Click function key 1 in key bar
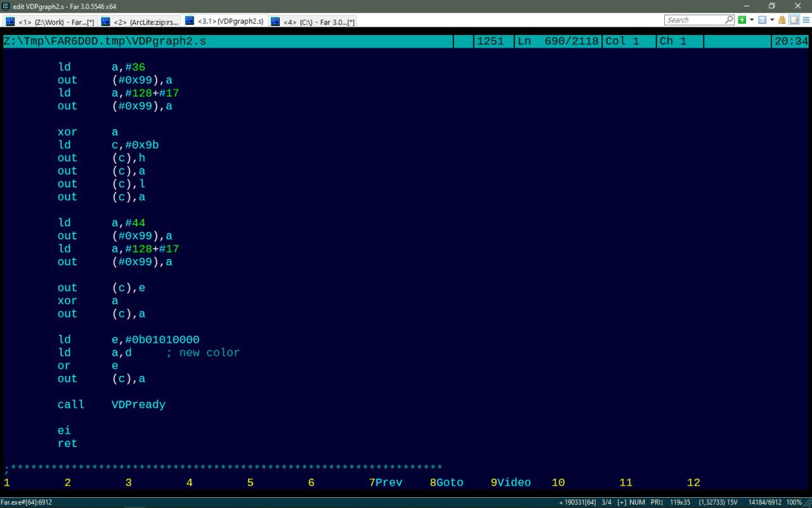 pyautogui.click(x=6, y=483)
